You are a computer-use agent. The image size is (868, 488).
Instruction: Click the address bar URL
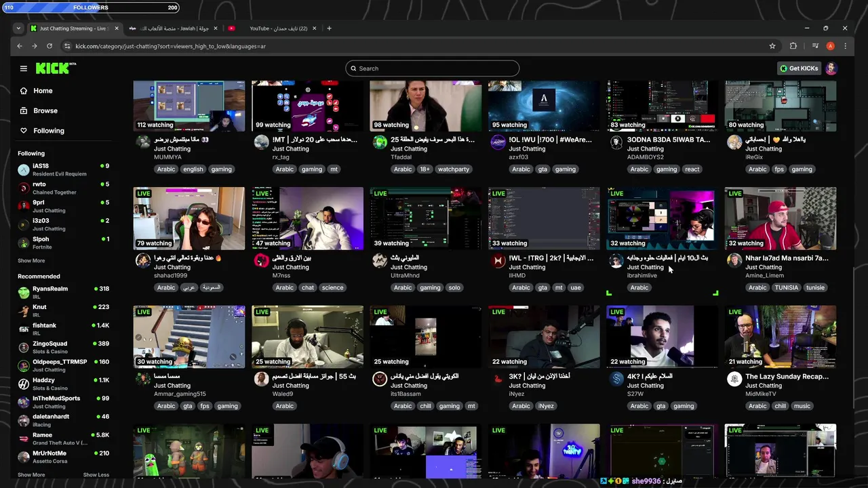[x=170, y=46]
